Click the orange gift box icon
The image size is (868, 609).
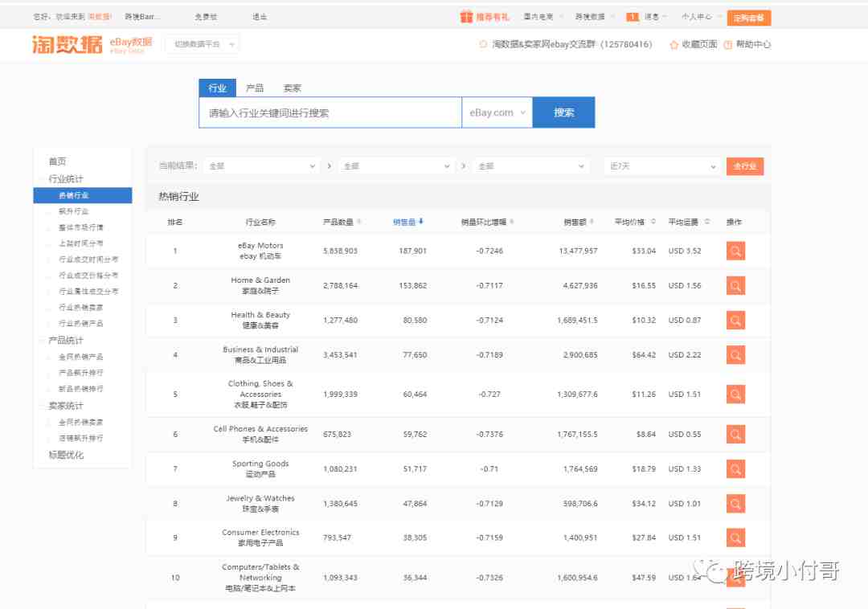click(466, 17)
